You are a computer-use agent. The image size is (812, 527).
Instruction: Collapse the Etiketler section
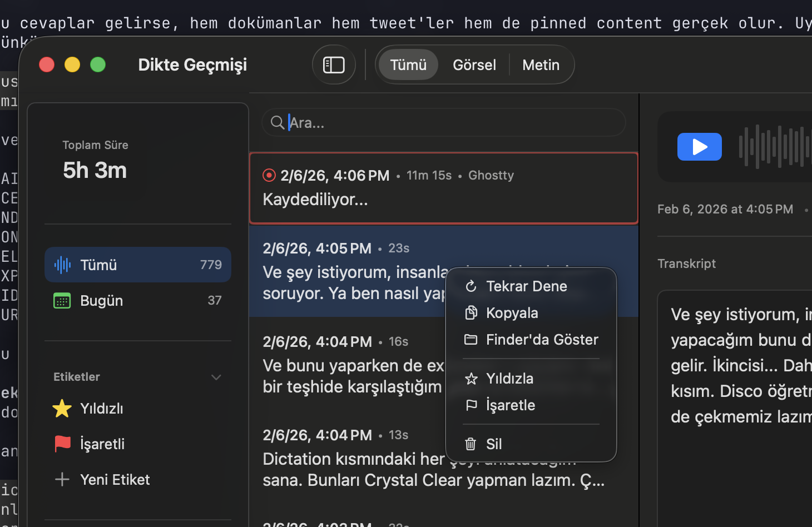click(216, 377)
